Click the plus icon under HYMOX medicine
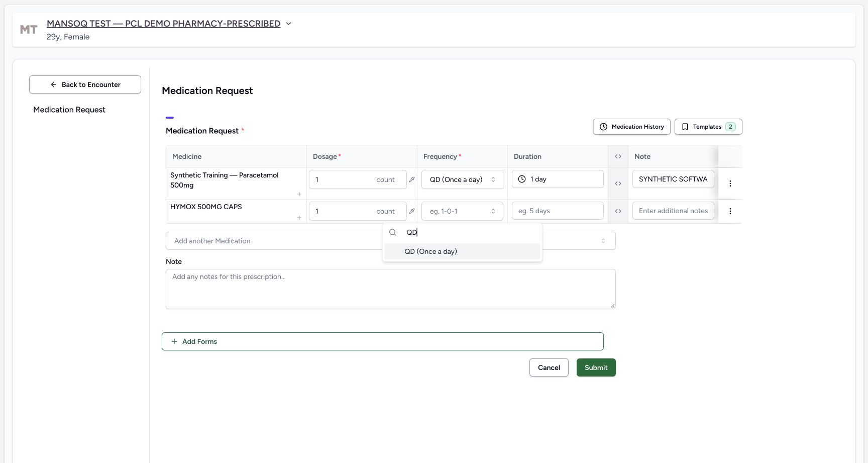 pos(299,218)
